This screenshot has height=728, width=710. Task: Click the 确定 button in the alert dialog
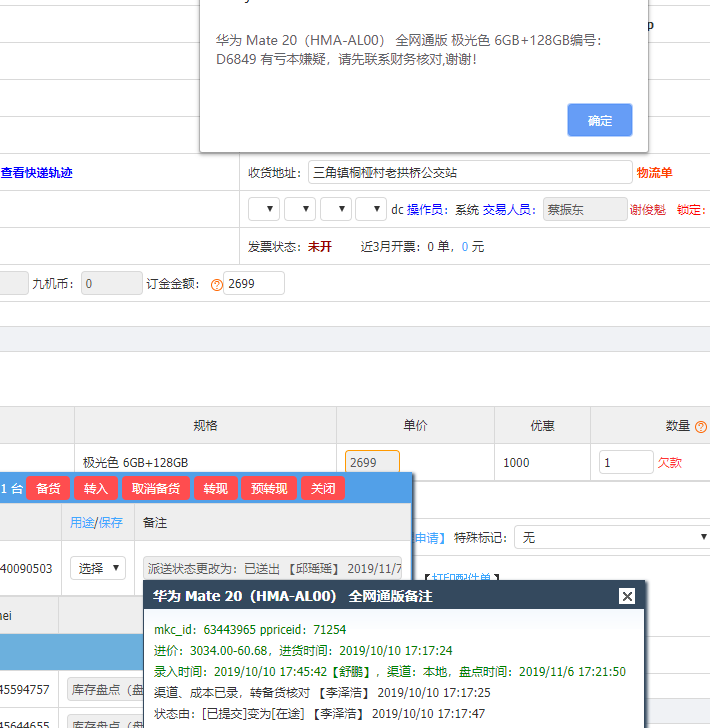(599, 120)
